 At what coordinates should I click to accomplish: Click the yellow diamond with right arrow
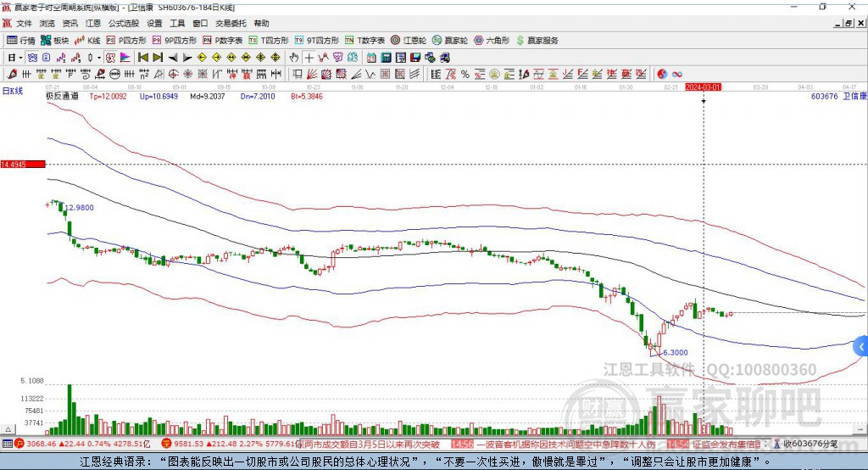216,58
